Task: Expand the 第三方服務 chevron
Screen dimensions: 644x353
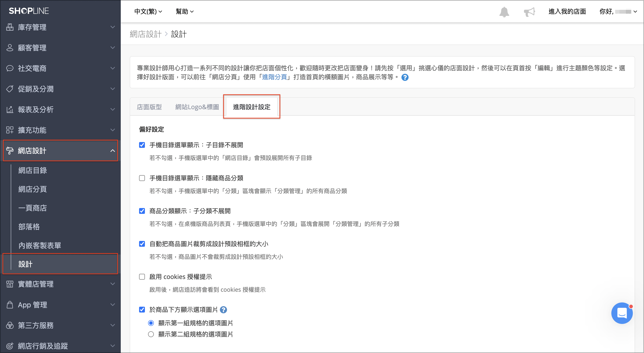Action: pyautogui.click(x=113, y=325)
